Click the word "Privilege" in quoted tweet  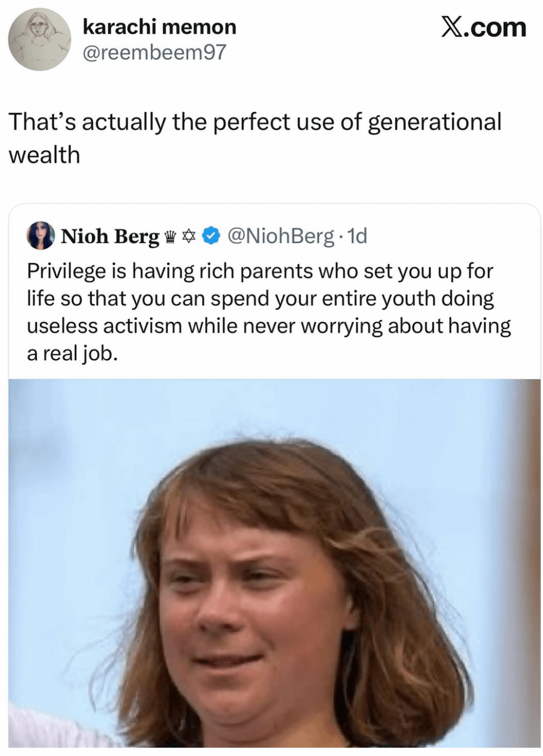[x=66, y=271]
